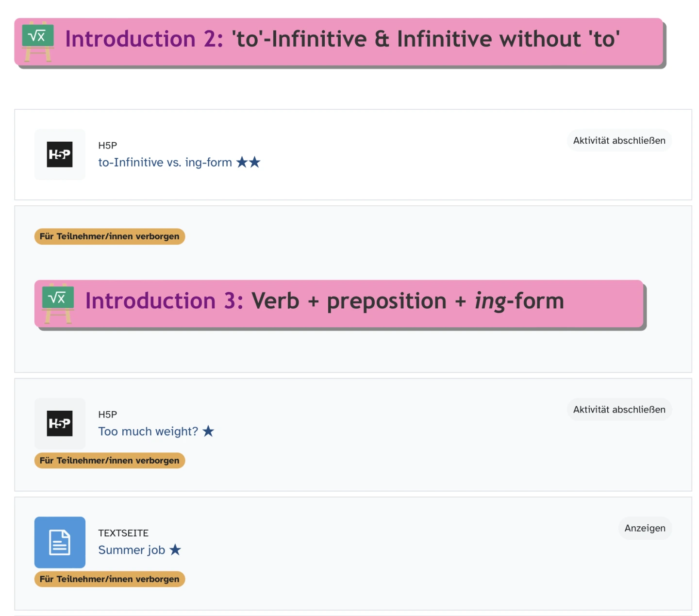Open the Too much weight? activity link
Viewport: 699px width, 616px height.
click(148, 432)
